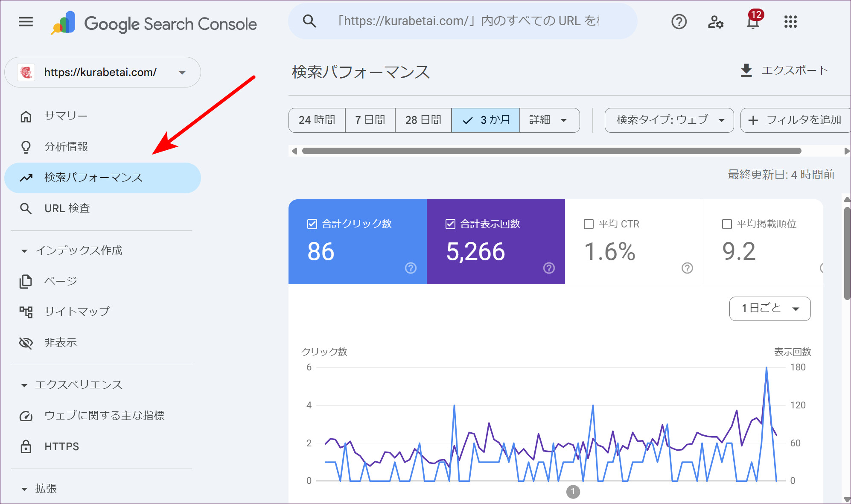Click the 平均掲載順位 value 9.2
Image resolution: width=851 pixels, height=504 pixels.
coord(739,251)
